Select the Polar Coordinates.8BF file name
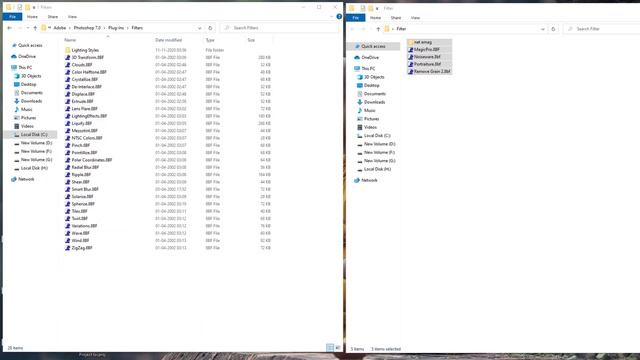 (92, 160)
